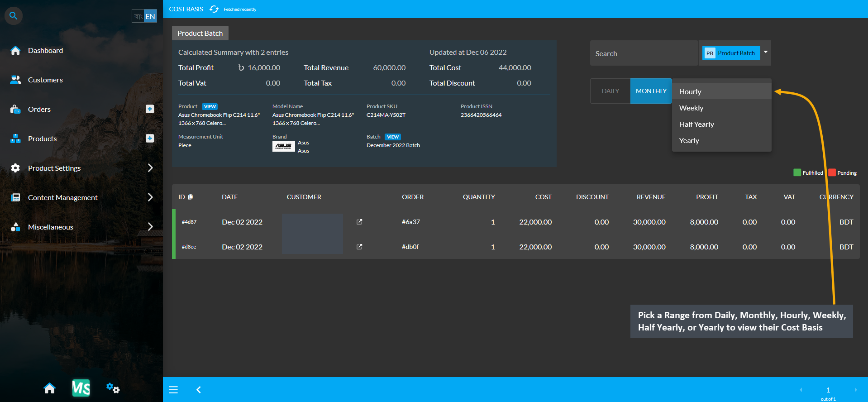Click the Asus brand logo

[283, 146]
